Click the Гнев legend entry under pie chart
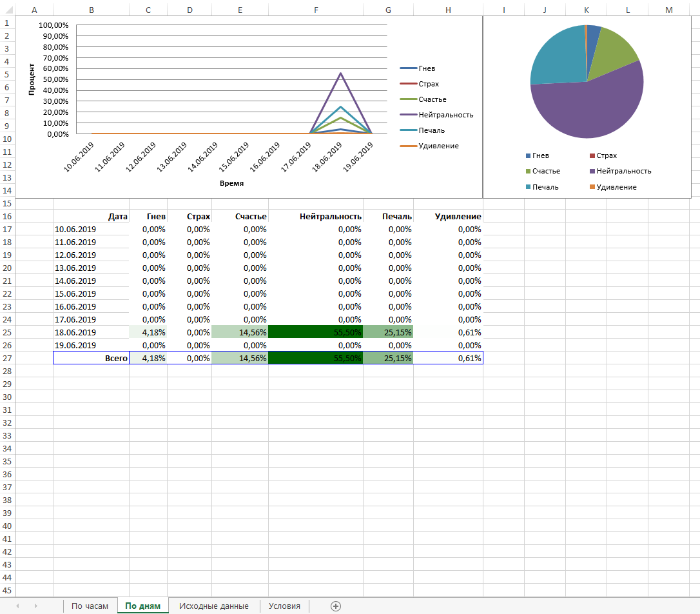 [x=538, y=155]
